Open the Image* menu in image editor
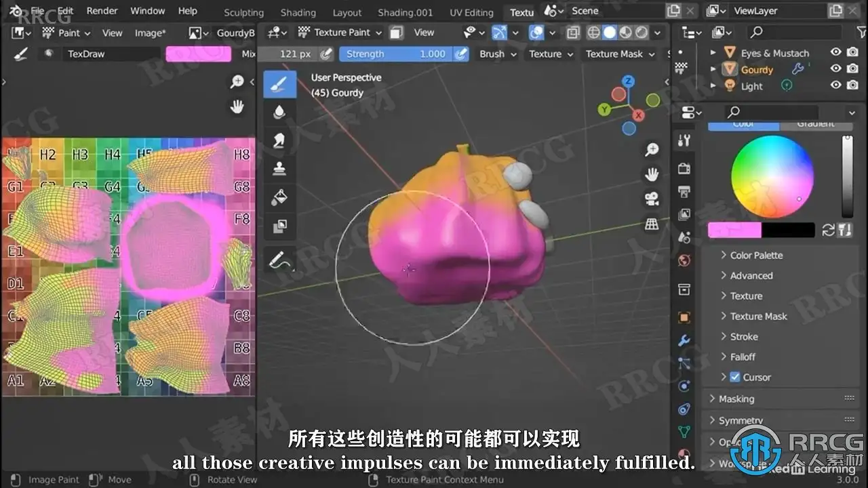Screen dimensions: 868x488 (x=150, y=33)
